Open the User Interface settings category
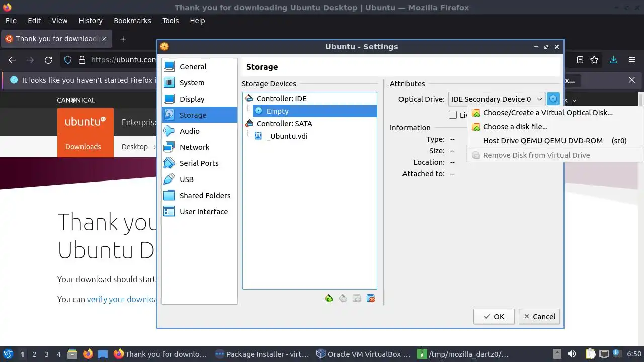Image resolution: width=644 pixels, height=362 pixels. point(199,212)
